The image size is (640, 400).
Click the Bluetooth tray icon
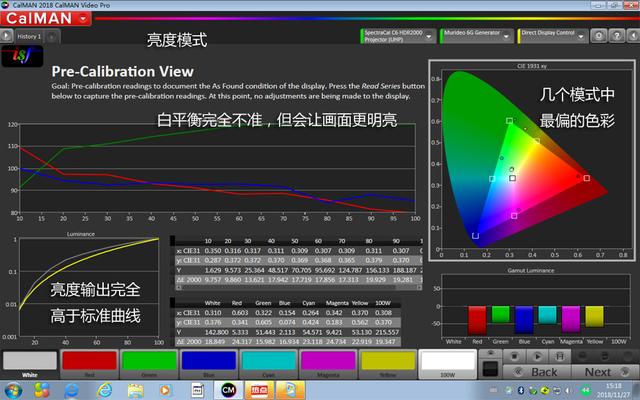(521, 391)
